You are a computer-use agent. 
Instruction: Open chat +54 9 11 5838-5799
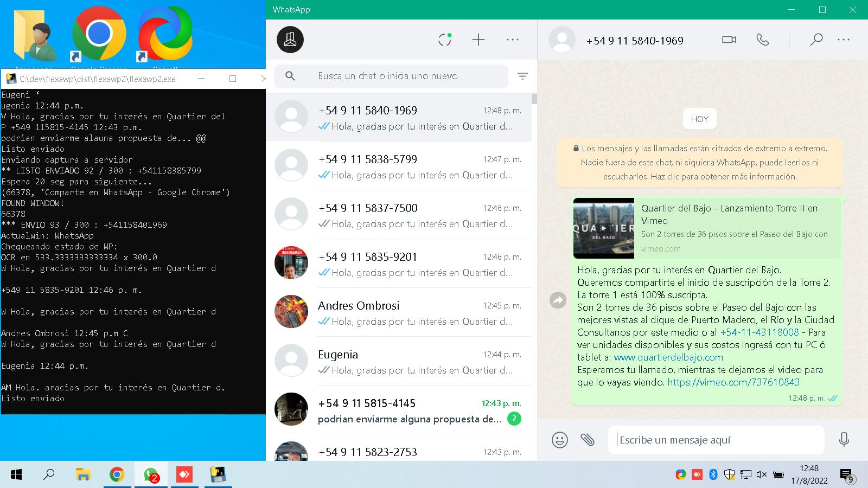click(399, 166)
